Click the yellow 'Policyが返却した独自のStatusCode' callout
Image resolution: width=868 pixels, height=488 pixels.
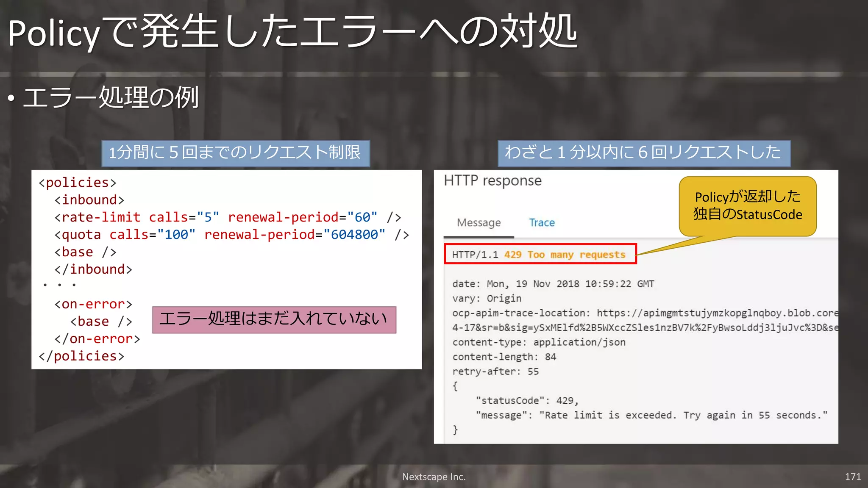tap(748, 206)
